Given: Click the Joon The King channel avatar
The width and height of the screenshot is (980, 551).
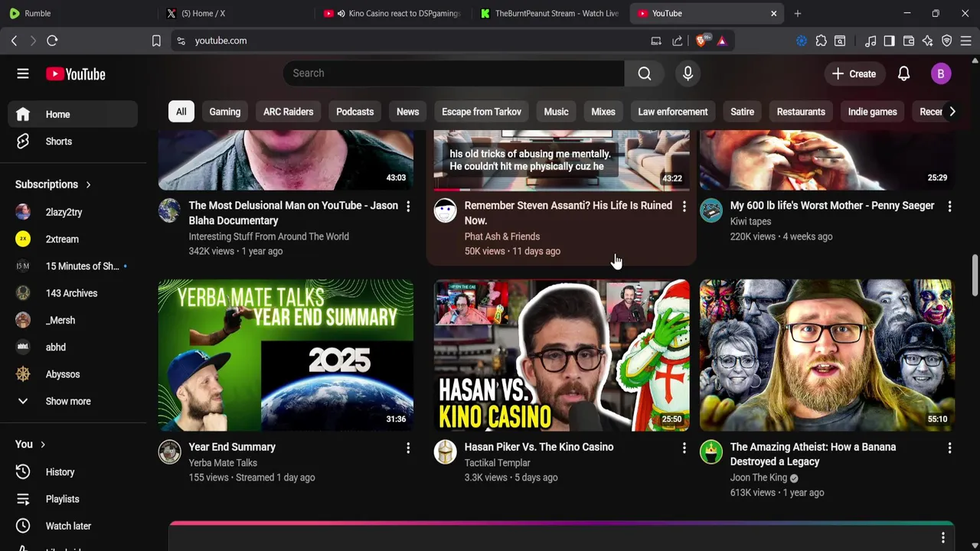Looking at the screenshot, I should [x=711, y=452].
